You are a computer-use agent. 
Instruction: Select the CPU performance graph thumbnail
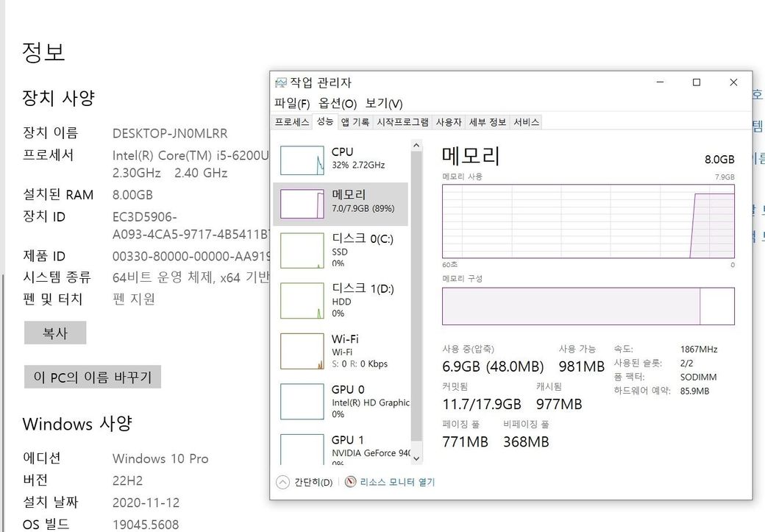[302, 160]
